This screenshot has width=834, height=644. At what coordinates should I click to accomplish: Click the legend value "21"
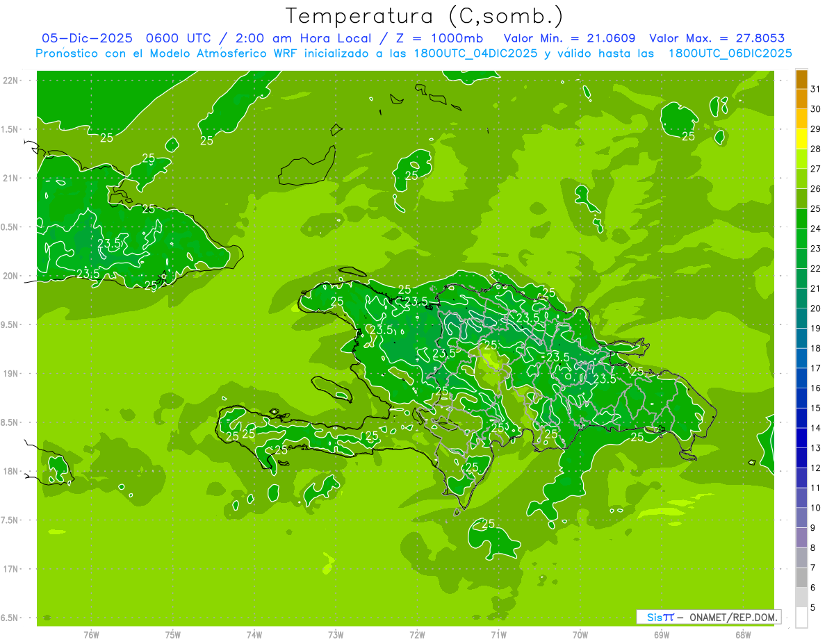815,288
